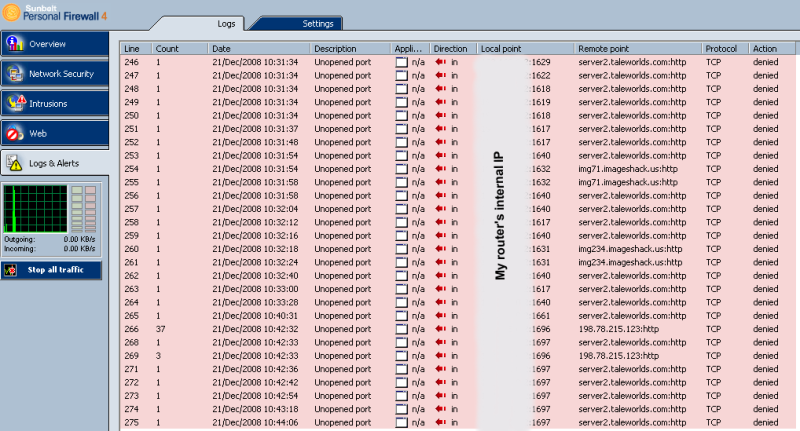Click red inbound arrow in line 252
Viewport: 800px width, 431px height.
click(440, 142)
